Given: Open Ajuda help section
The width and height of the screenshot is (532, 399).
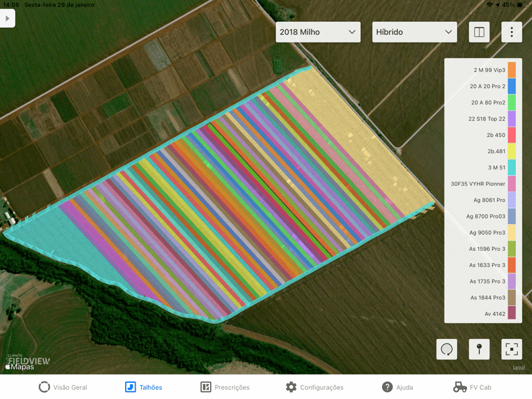Looking at the screenshot, I should [x=397, y=387].
